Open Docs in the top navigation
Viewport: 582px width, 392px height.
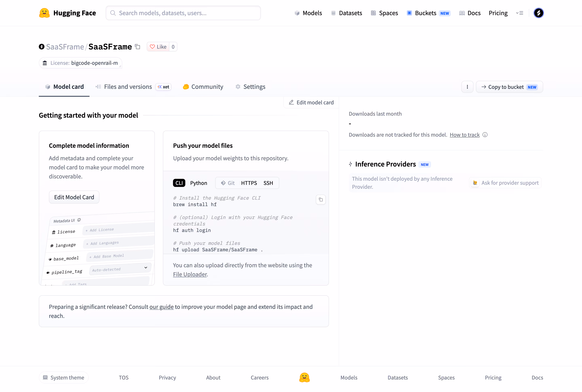coord(470,13)
